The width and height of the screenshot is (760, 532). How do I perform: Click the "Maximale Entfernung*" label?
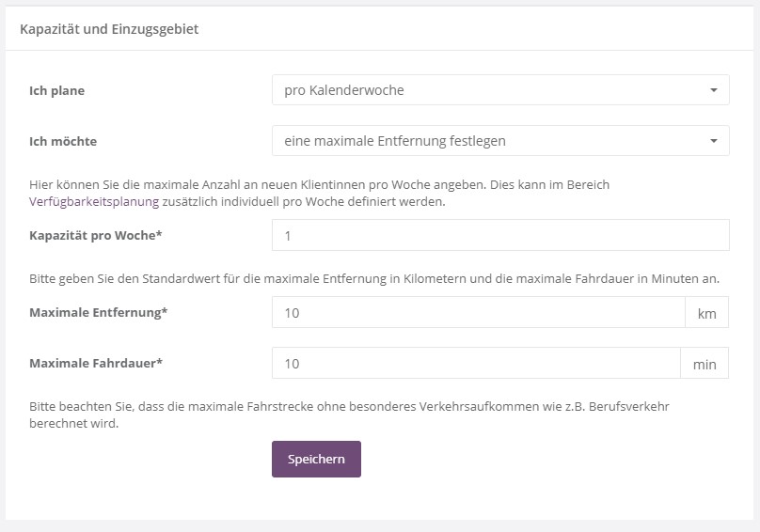click(x=99, y=312)
